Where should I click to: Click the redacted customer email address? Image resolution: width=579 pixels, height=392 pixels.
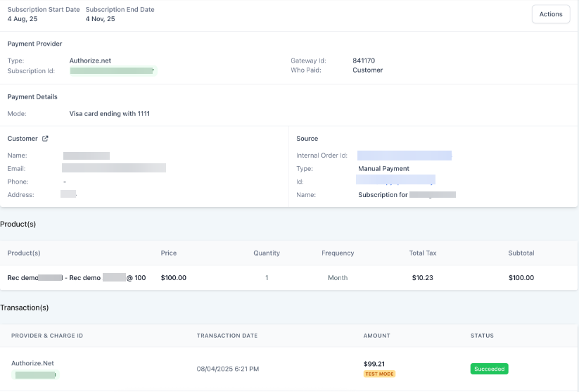click(x=114, y=168)
